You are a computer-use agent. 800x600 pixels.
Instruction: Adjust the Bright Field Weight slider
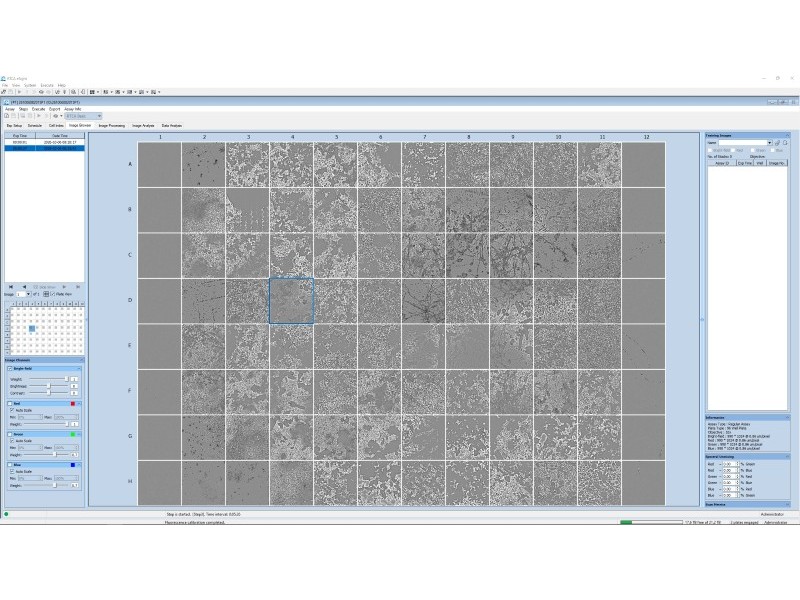48,379
